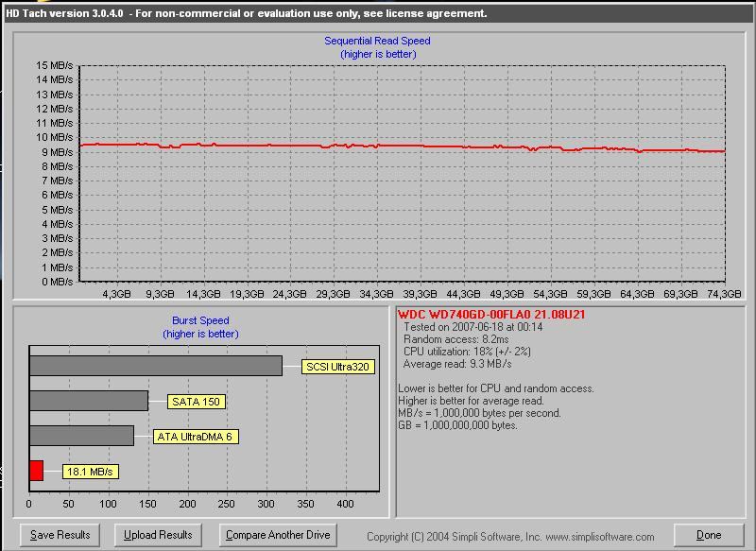Click the Sequential Read Speed title
Screen dimensions: 756x551
(x=377, y=41)
